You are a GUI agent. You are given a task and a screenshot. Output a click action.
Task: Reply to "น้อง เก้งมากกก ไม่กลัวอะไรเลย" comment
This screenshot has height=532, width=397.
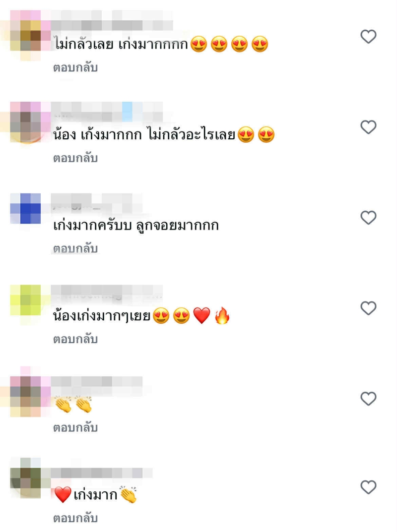pyautogui.click(x=75, y=158)
